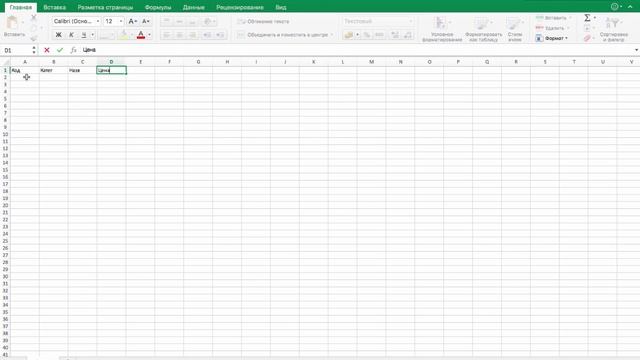The width and height of the screenshot is (640, 360).
Task: Select column header A
Action: (25, 62)
